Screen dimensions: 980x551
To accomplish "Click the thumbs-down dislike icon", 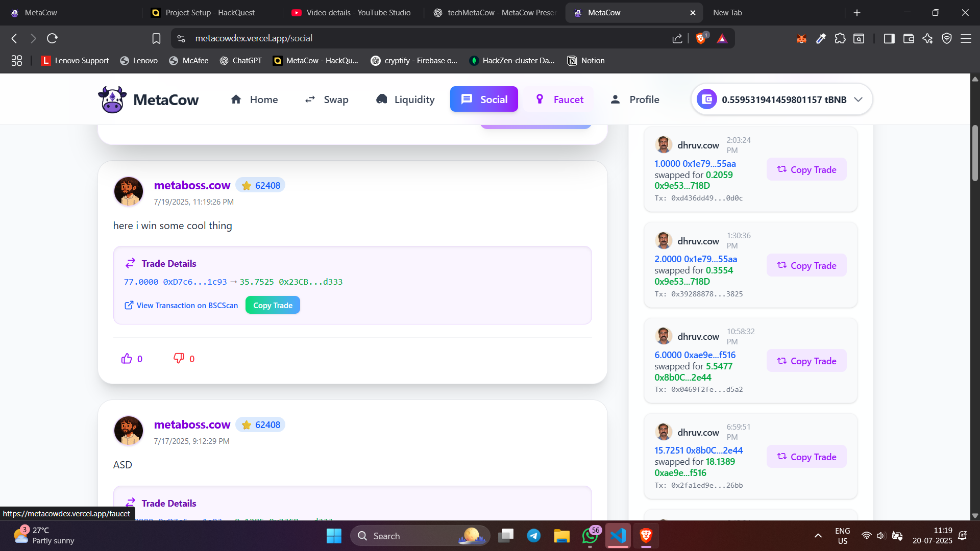I will pyautogui.click(x=179, y=358).
